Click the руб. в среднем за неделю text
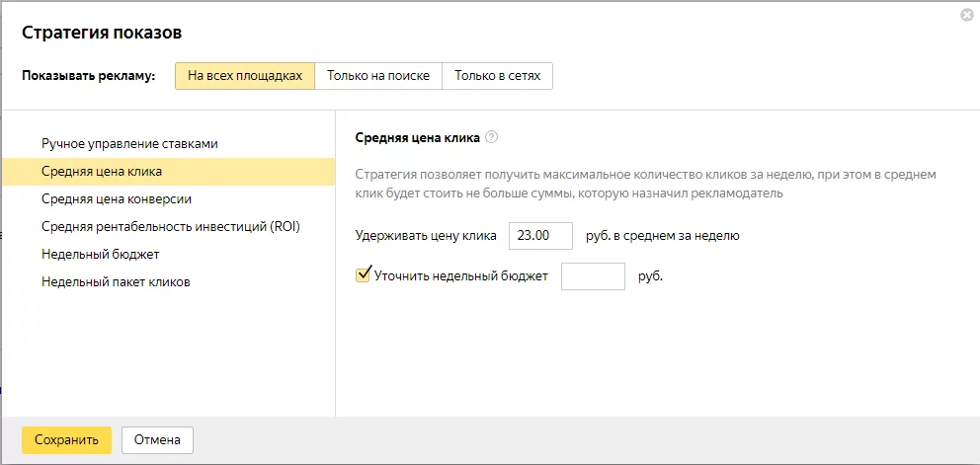This screenshot has height=465, width=980. point(663,236)
